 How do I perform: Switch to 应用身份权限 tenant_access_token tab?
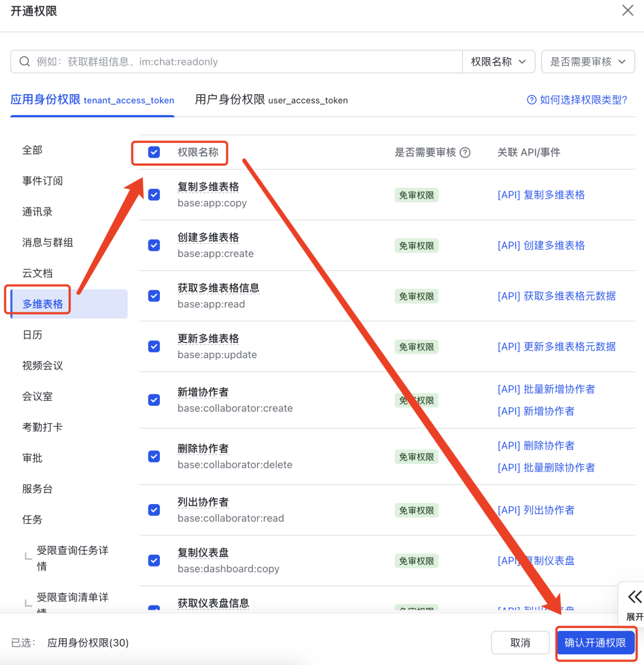[x=92, y=100]
